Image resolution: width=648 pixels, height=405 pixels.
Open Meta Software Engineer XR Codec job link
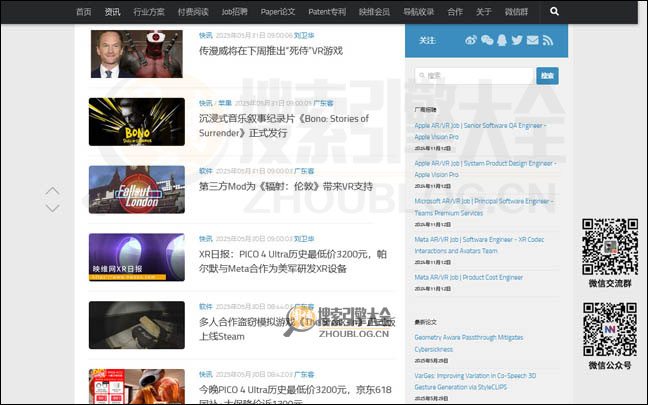point(479,245)
